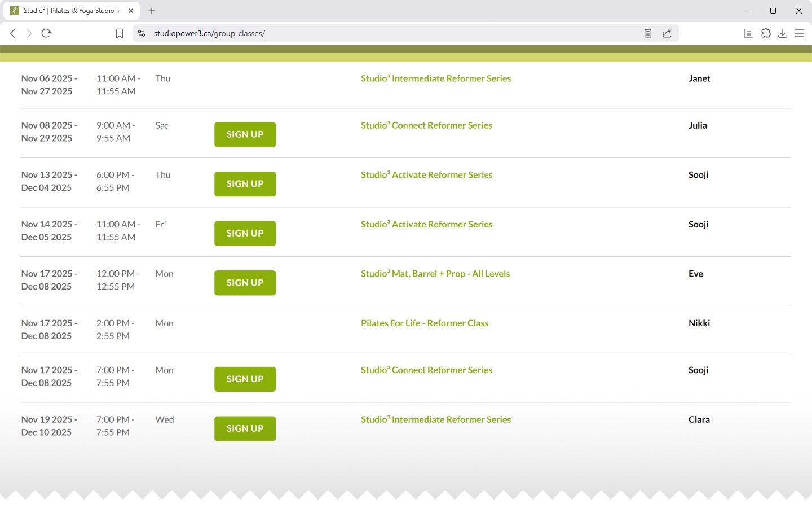Open the browser extensions menu

coord(766,33)
